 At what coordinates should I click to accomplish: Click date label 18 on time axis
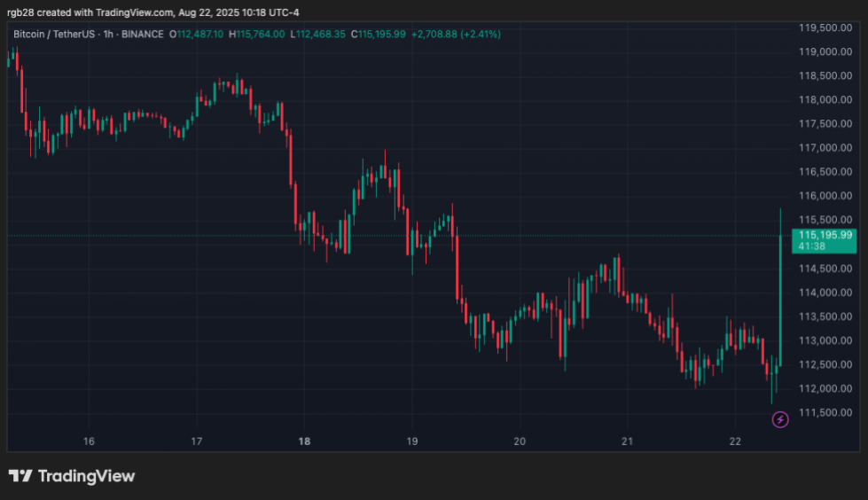pyautogui.click(x=304, y=441)
